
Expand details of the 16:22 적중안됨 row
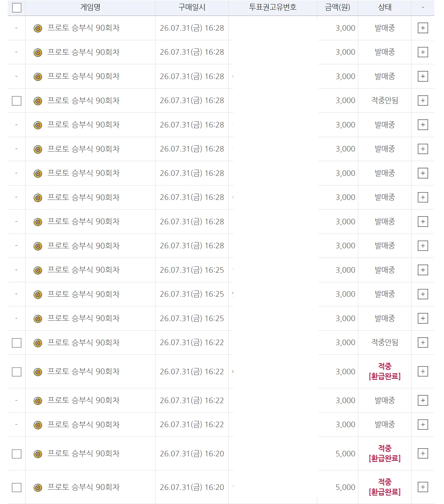(423, 343)
